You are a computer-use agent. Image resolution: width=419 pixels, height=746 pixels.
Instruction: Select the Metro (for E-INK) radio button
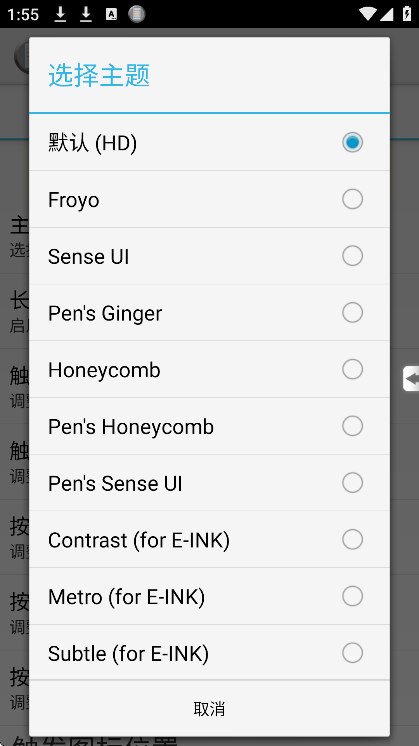(x=352, y=596)
